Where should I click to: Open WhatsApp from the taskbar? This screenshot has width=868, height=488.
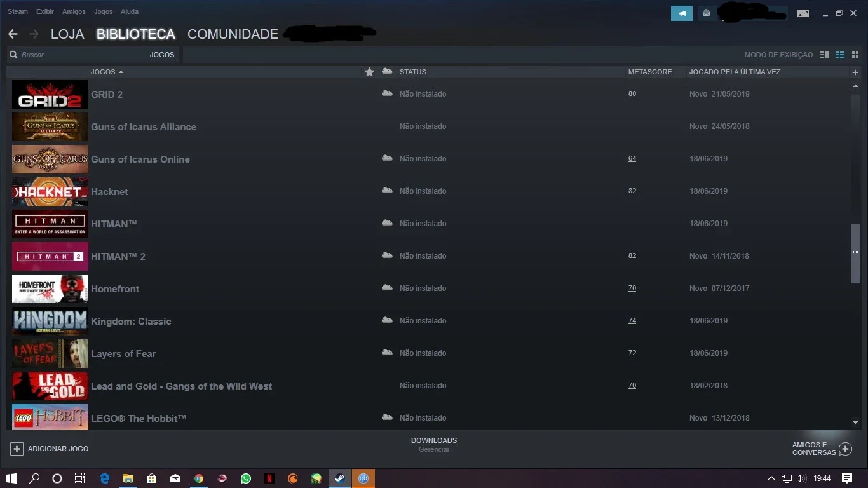click(x=246, y=478)
